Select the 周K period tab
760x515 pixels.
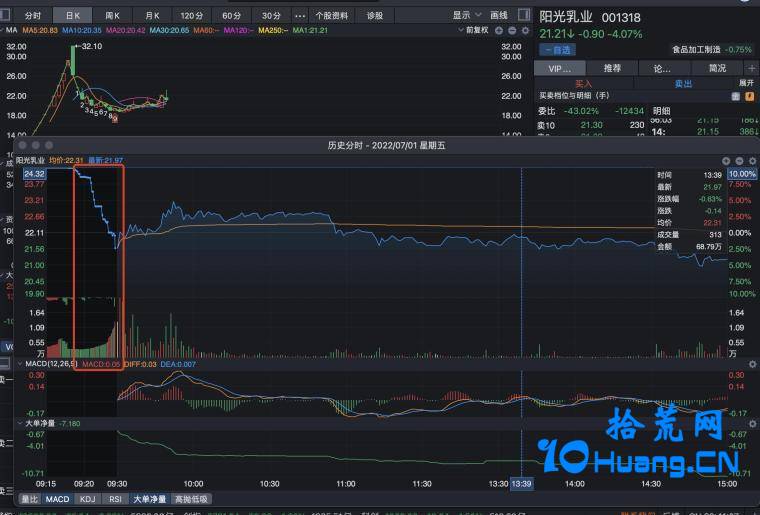click(x=112, y=16)
